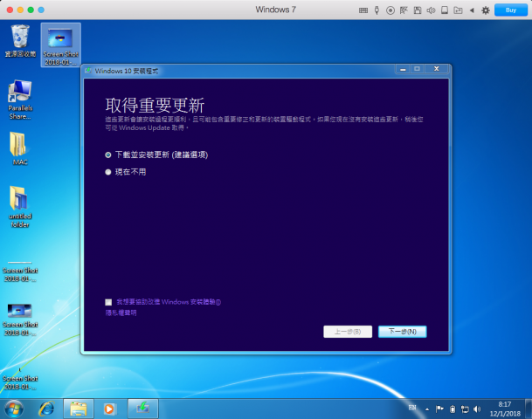532x419 pixels.
Task: Tick the improve Windows installation experience checkbox
Action: coord(108,302)
